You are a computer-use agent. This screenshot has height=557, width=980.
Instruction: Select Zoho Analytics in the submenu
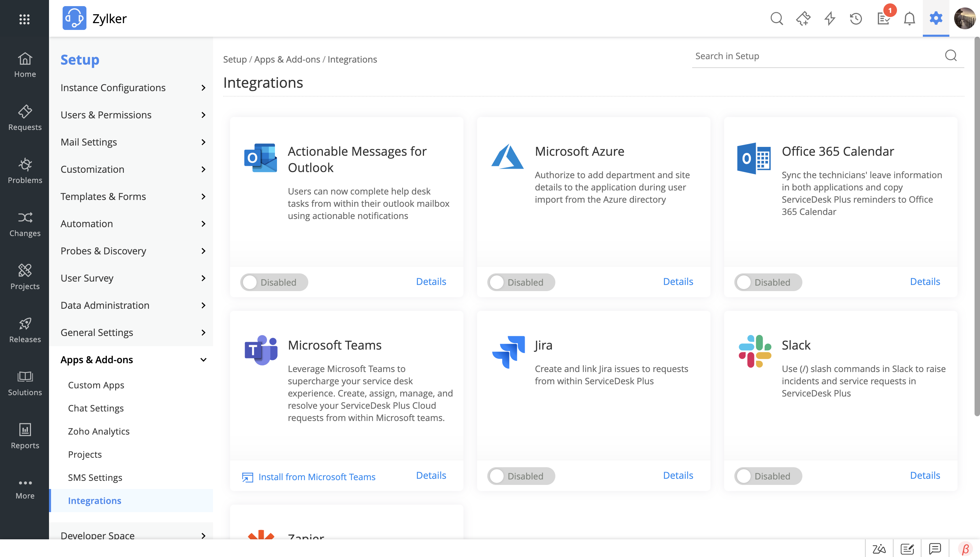[99, 431]
